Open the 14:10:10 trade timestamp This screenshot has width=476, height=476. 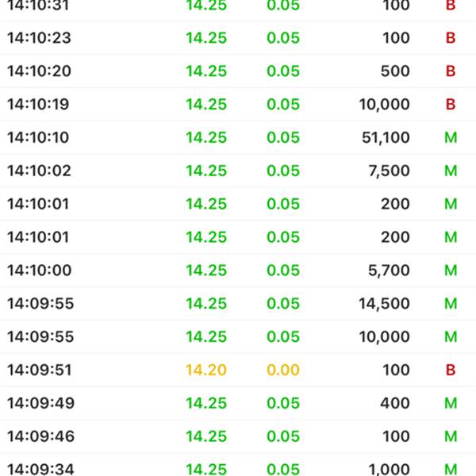(38, 138)
